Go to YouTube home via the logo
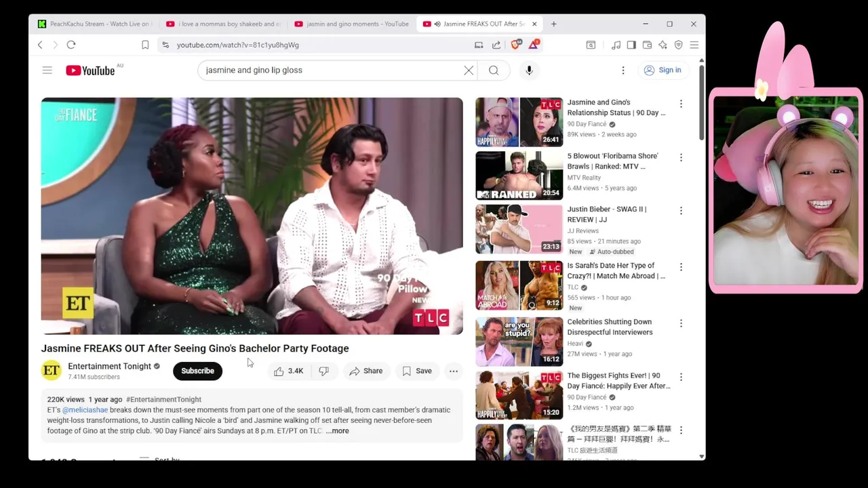868x488 pixels. click(x=90, y=70)
